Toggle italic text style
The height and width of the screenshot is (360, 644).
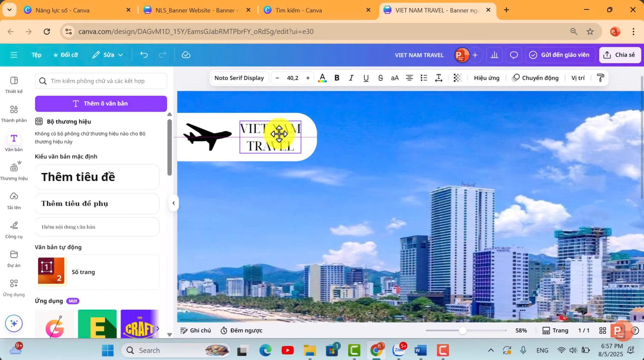coord(351,78)
